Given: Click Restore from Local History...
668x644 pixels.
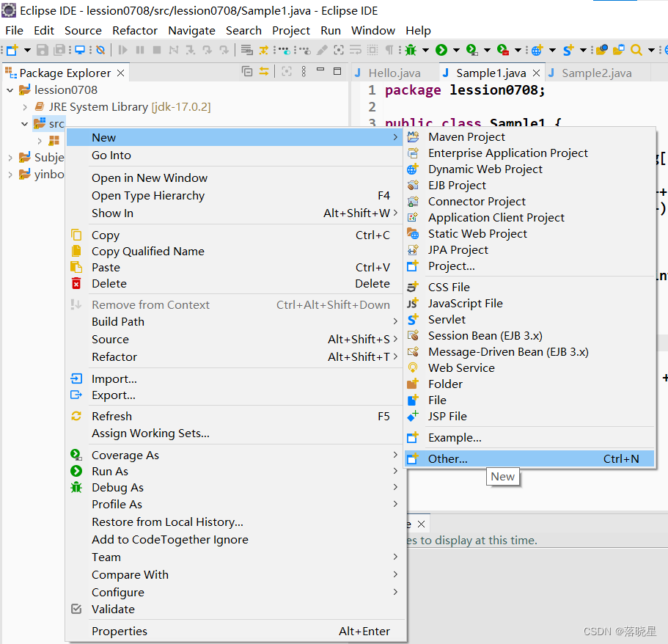Looking at the screenshot, I should 235,522.
